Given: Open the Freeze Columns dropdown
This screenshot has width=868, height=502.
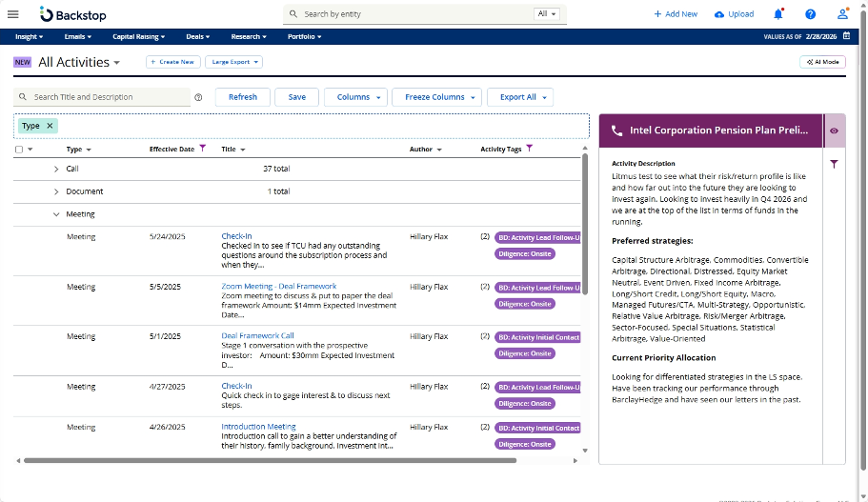Looking at the screenshot, I should coord(436,97).
